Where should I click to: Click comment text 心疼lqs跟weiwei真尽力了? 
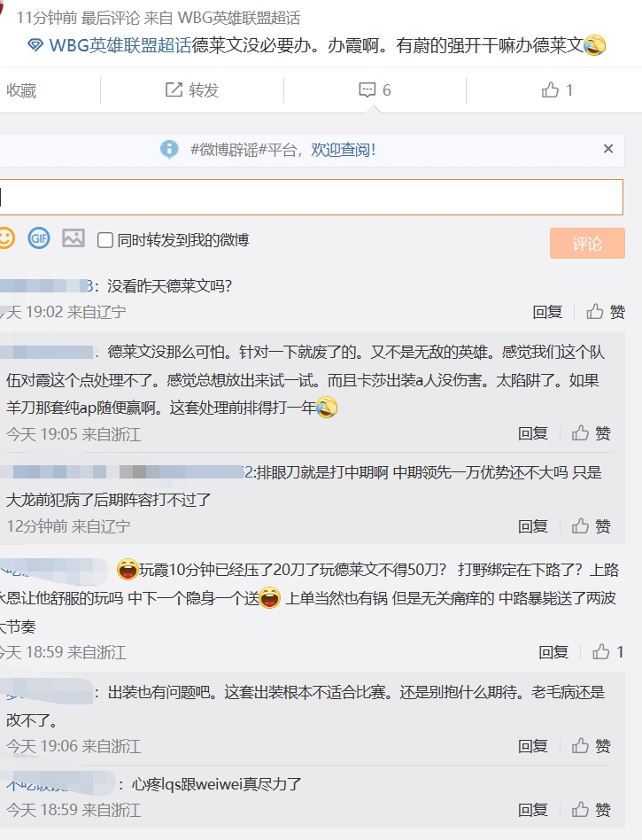[x=217, y=784]
